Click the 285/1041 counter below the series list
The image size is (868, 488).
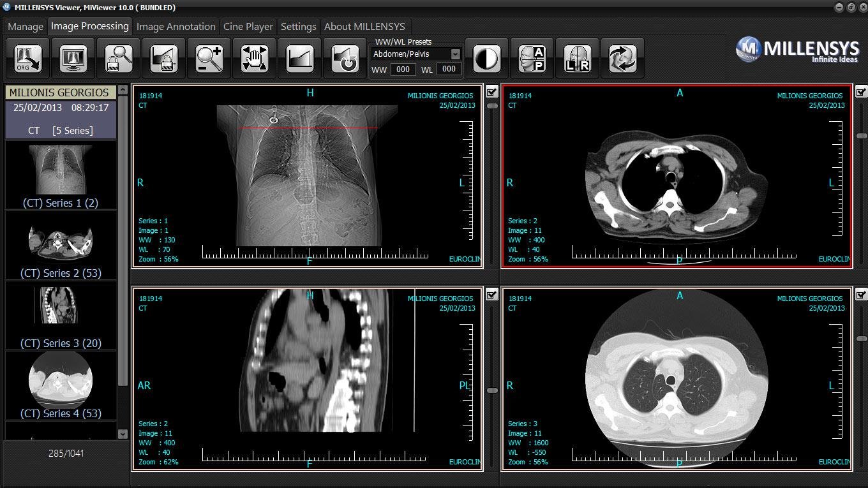coord(66,454)
